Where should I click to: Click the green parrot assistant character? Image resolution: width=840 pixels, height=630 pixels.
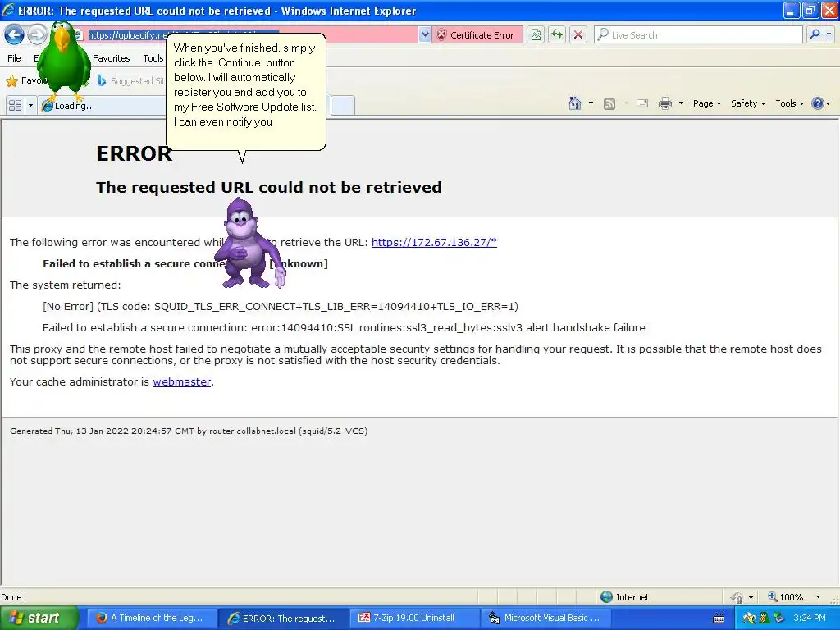pyautogui.click(x=63, y=62)
